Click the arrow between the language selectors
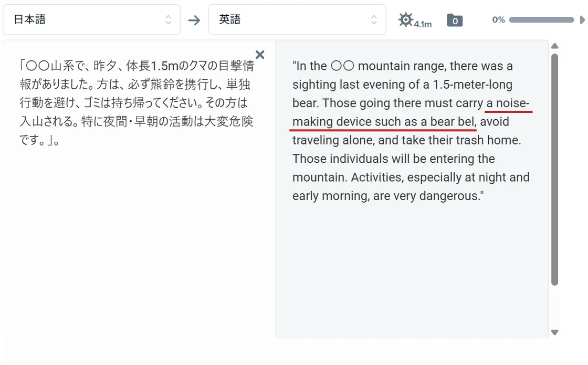Viewport: 588px width, 365px height. (194, 20)
